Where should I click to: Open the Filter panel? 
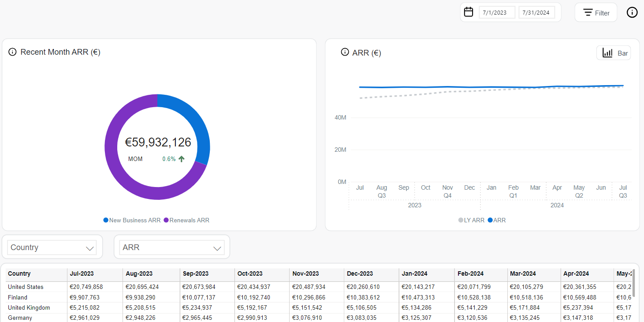[596, 12]
